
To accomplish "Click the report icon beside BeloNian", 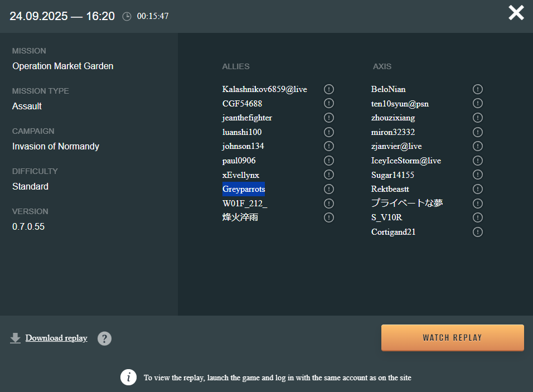I will tap(478, 89).
